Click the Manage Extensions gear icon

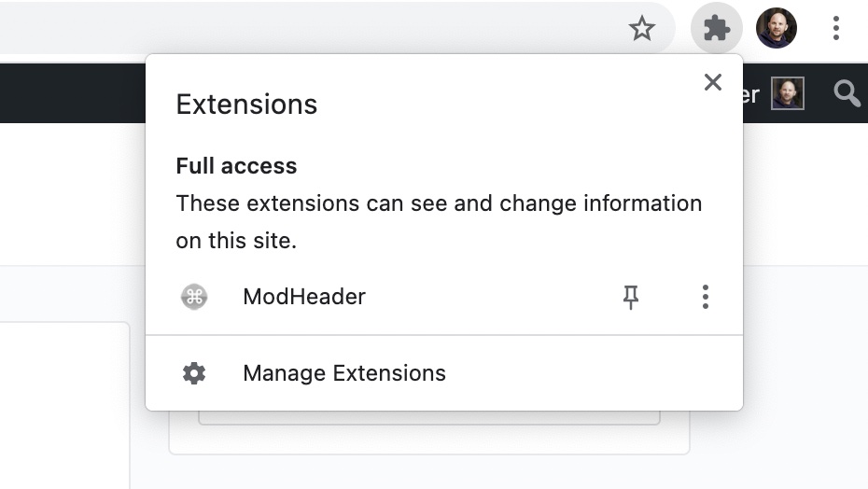tap(194, 373)
